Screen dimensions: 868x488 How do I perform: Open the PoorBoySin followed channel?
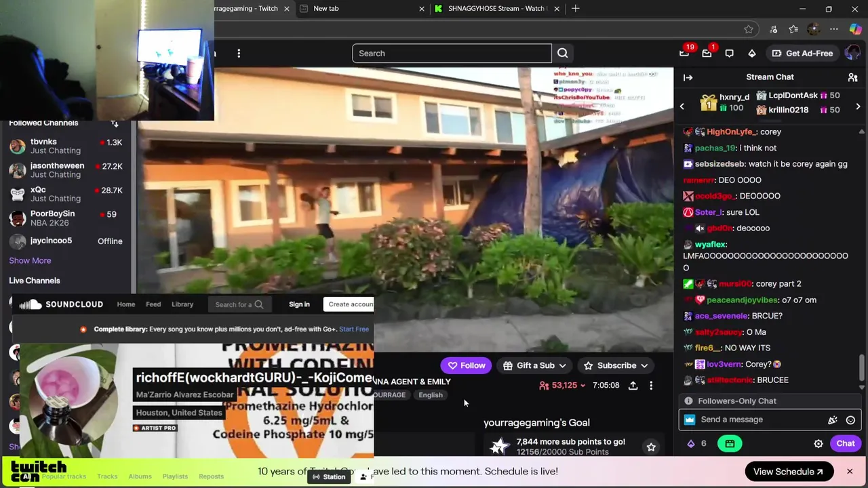[x=66, y=218]
